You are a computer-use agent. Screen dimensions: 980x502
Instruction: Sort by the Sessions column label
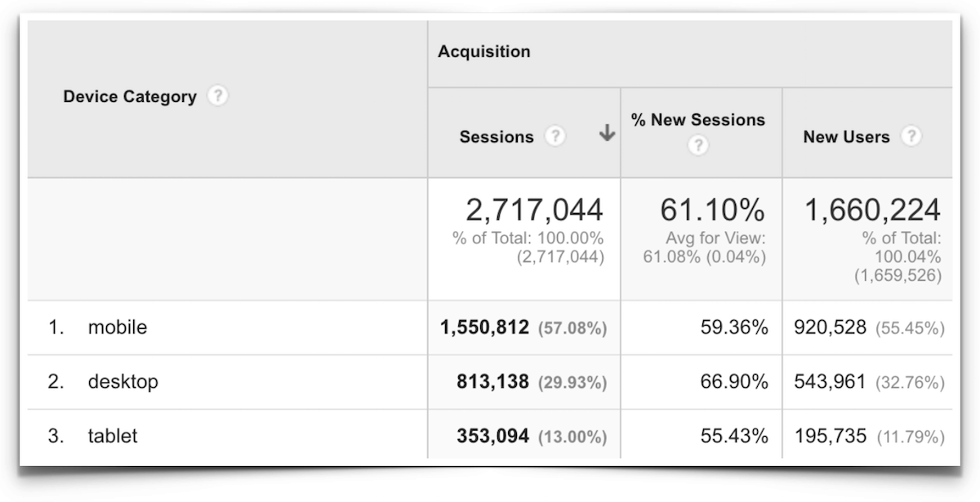[x=497, y=137]
